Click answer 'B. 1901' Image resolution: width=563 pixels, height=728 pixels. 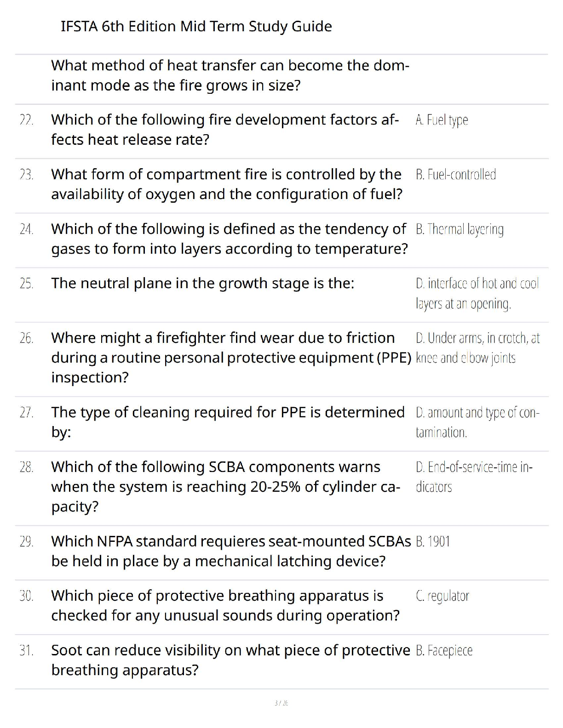pos(432,542)
